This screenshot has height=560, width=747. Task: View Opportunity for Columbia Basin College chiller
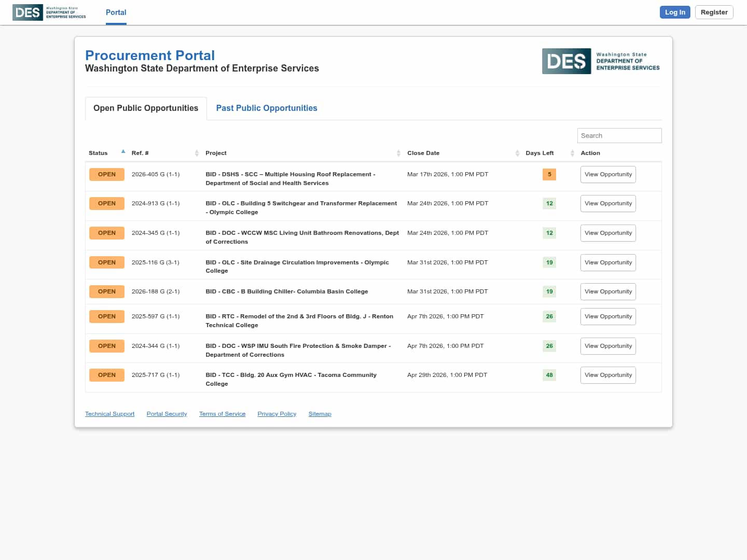coord(608,291)
